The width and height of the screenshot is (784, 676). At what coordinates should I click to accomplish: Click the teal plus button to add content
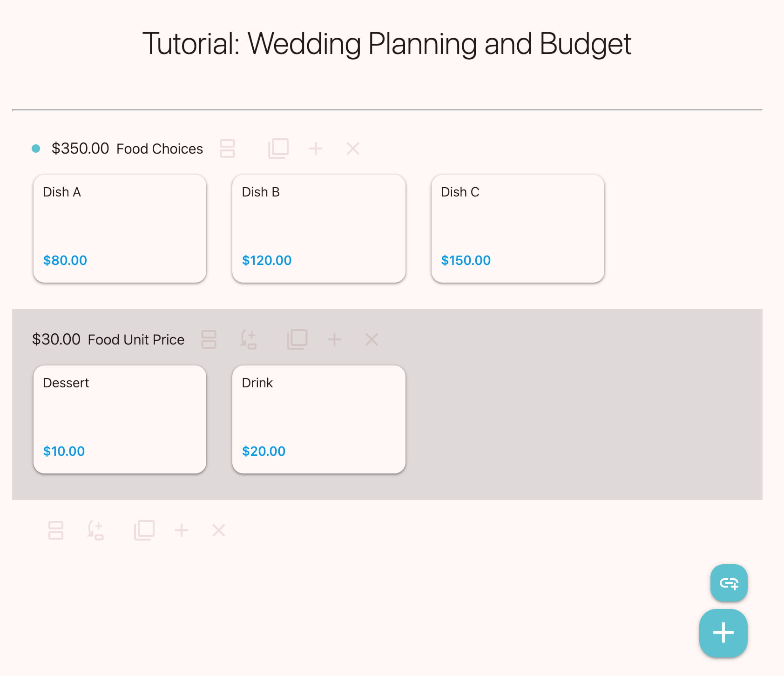pyautogui.click(x=723, y=633)
